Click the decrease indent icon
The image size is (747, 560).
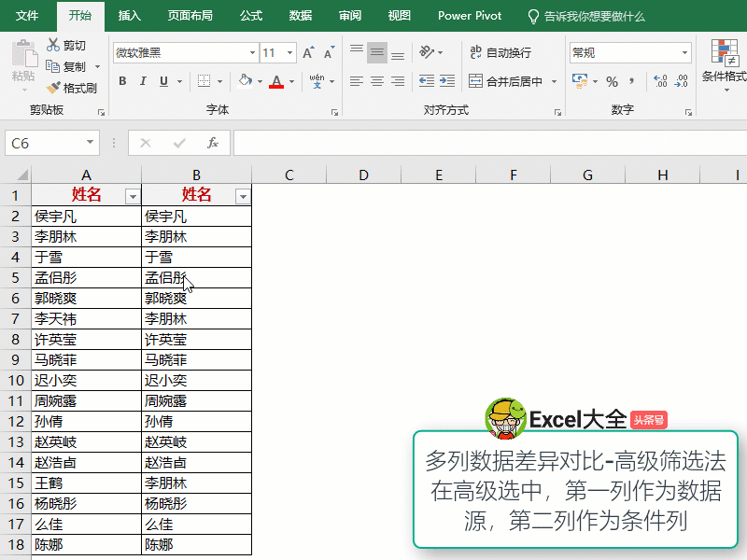click(427, 81)
